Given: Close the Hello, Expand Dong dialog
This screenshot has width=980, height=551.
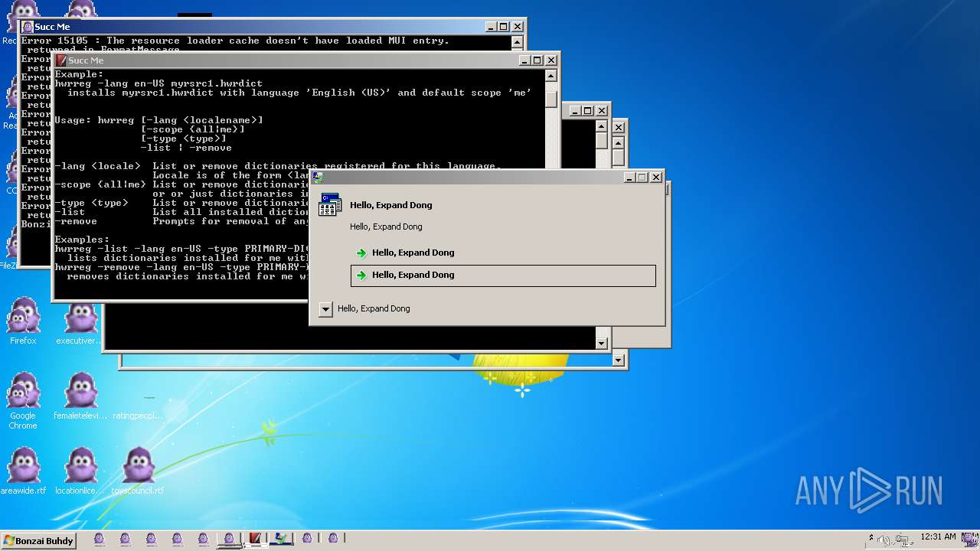Looking at the screenshot, I should [656, 178].
